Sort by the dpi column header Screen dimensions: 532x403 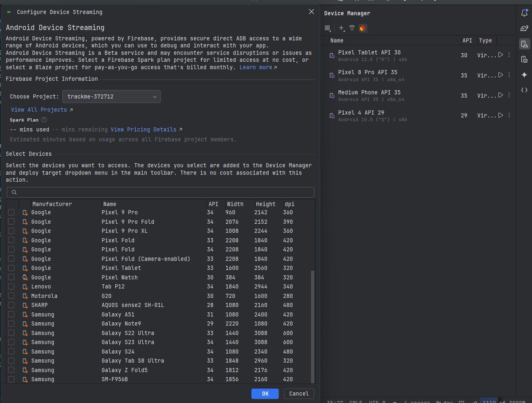(x=289, y=204)
